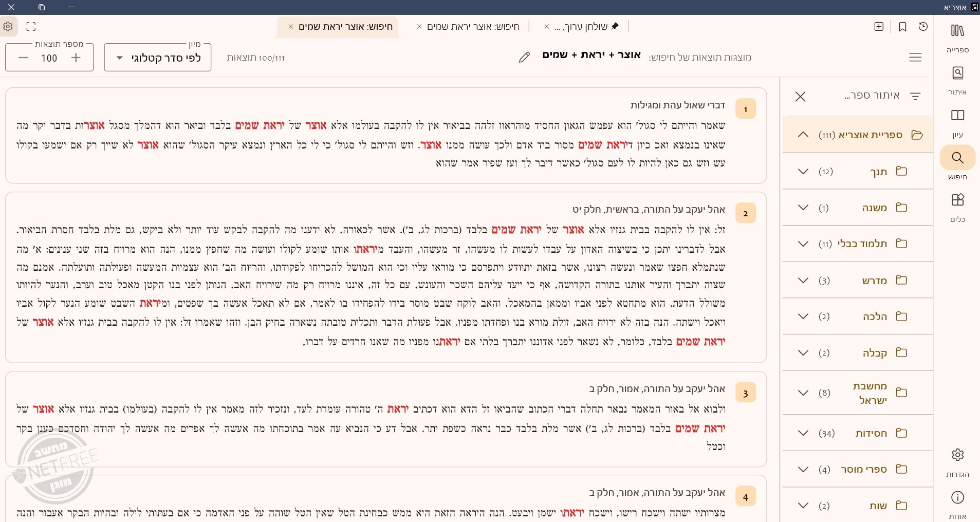Image resolution: width=980 pixels, height=522 pixels.
Task: Open the אודות about info icon
Action: pyautogui.click(x=957, y=504)
